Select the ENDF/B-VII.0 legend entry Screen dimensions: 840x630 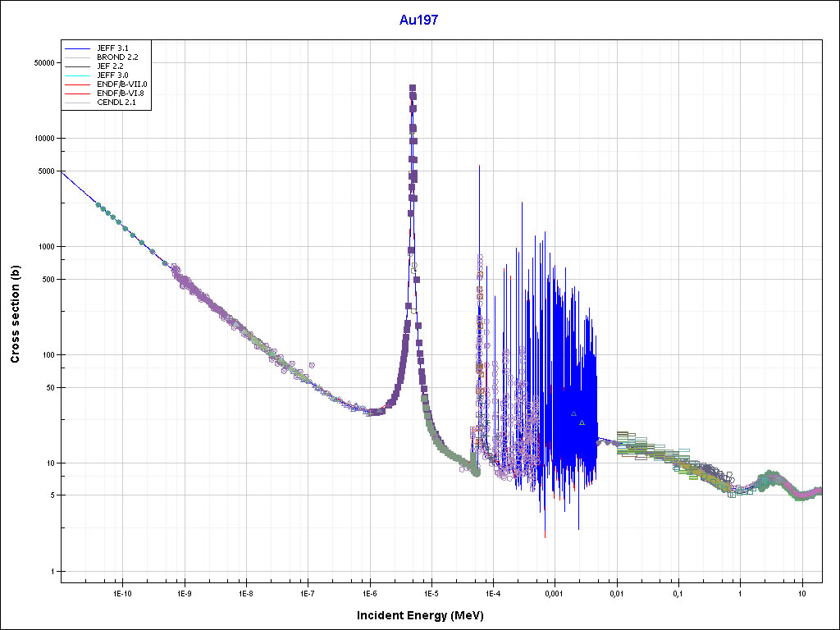point(121,84)
